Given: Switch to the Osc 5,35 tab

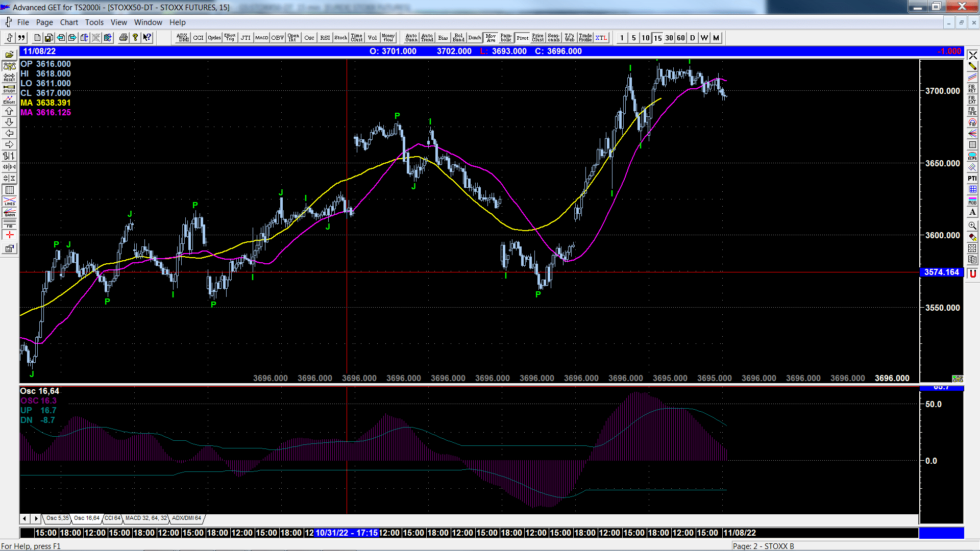Looking at the screenshot, I should (57, 518).
